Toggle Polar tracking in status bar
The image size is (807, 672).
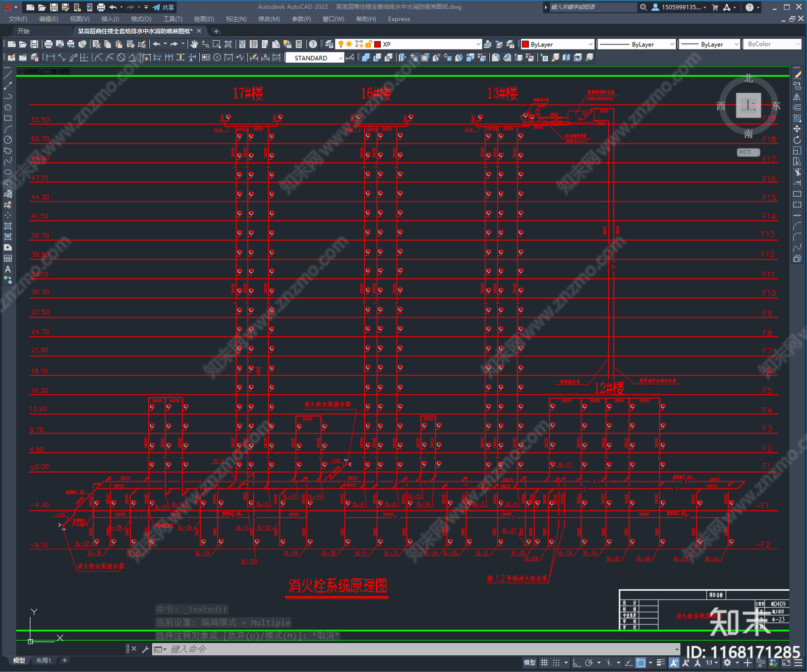(x=589, y=662)
